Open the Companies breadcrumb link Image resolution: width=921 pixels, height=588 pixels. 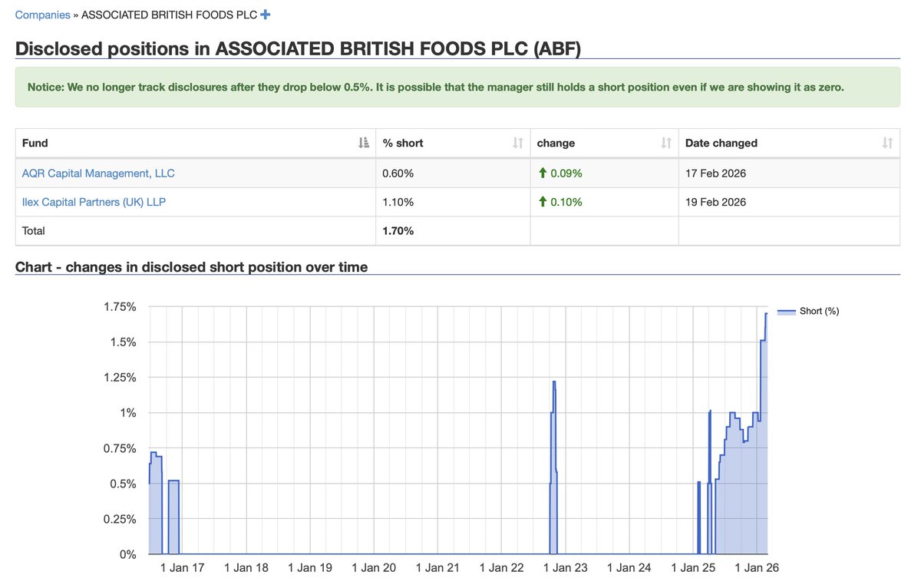tap(43, 15)
